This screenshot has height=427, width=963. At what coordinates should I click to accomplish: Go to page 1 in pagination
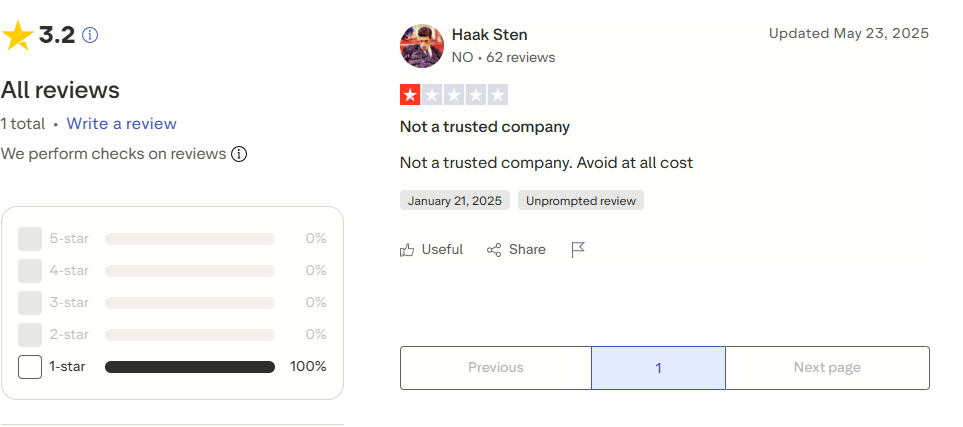(x=658, y=368)
